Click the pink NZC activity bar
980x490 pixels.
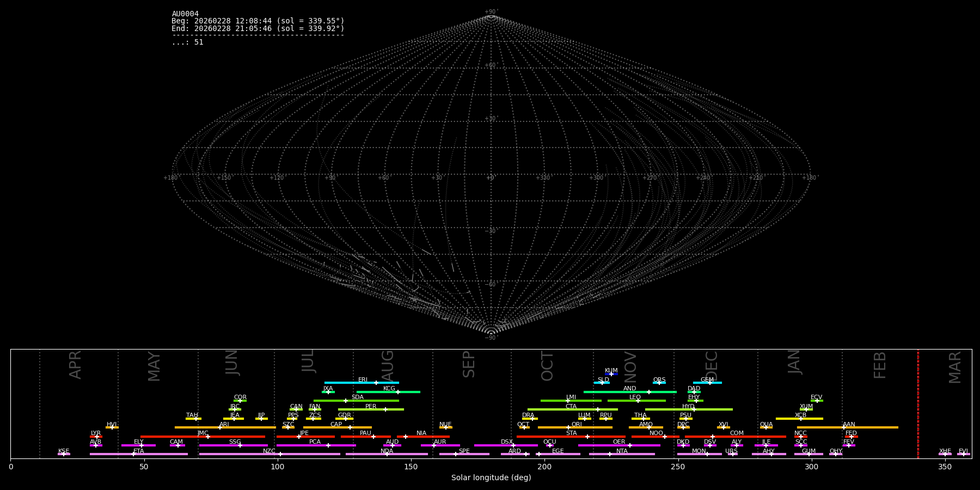[x=269, y=454]
